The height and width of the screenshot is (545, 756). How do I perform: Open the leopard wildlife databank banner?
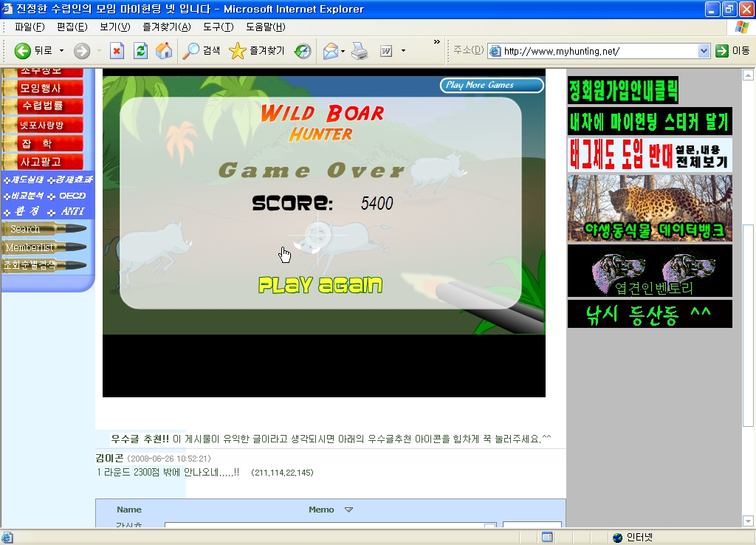click(650, 208)
